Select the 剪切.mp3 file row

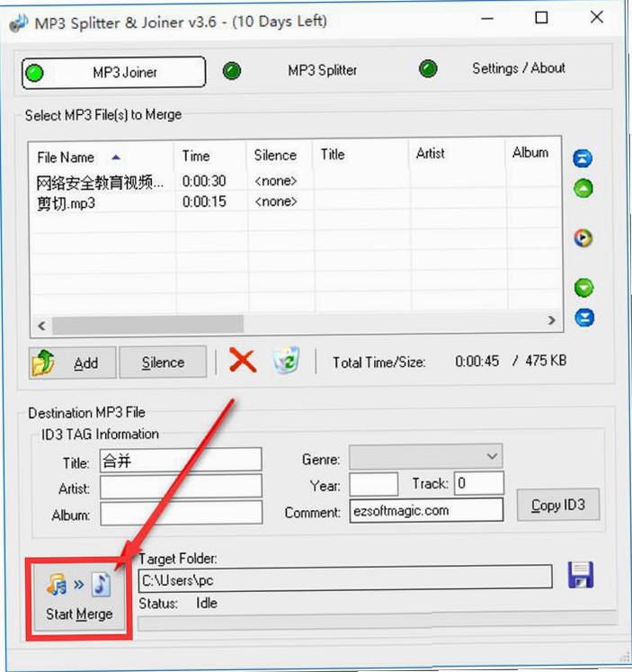tap(296, 202)
